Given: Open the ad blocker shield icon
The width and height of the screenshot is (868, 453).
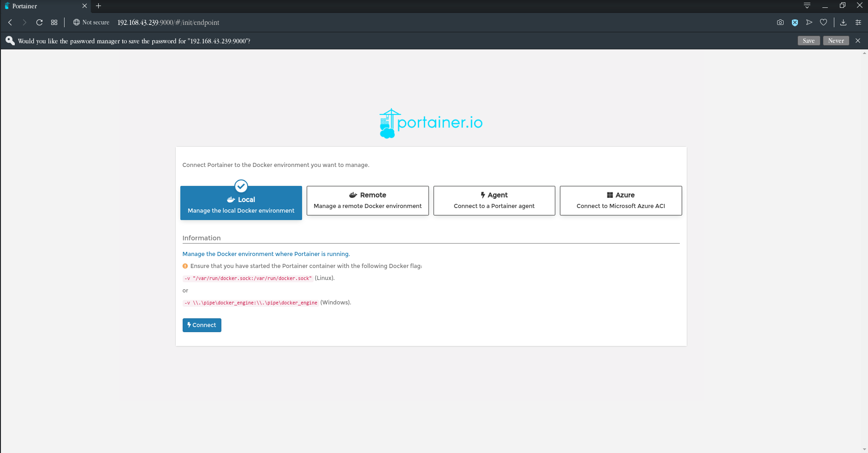Looking at the screenshot, I should point(795,22).
